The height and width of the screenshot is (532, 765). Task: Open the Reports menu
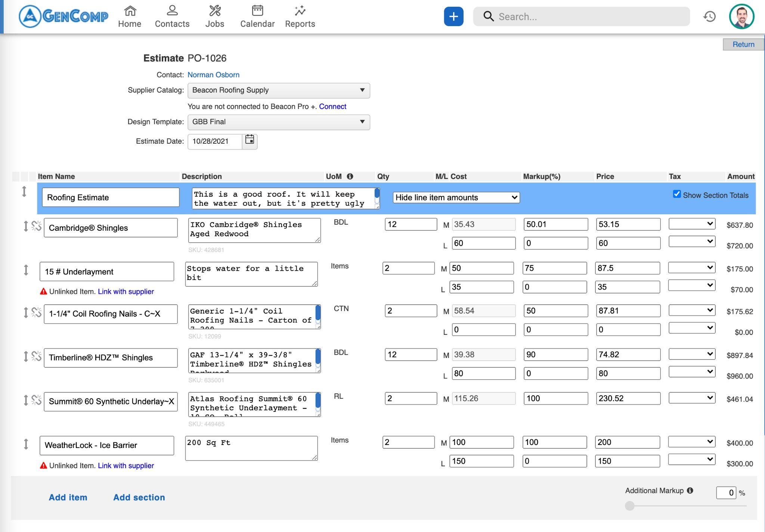300,16
